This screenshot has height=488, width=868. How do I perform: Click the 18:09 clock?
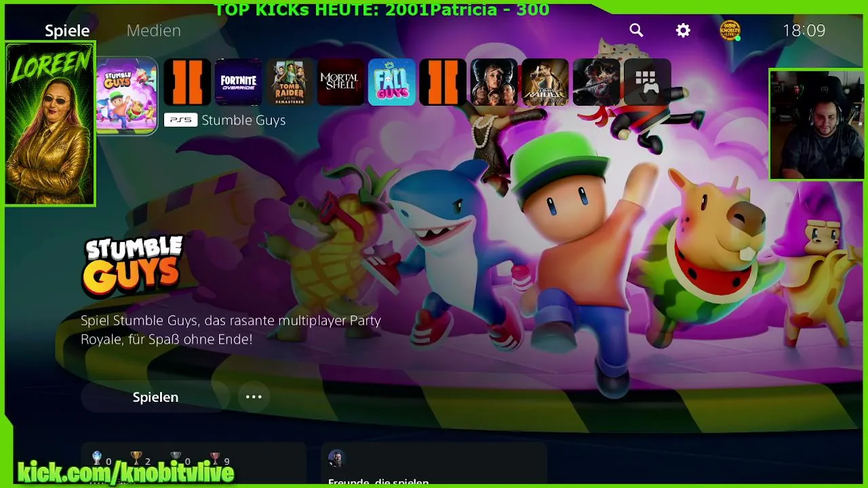tap(804, 30)
